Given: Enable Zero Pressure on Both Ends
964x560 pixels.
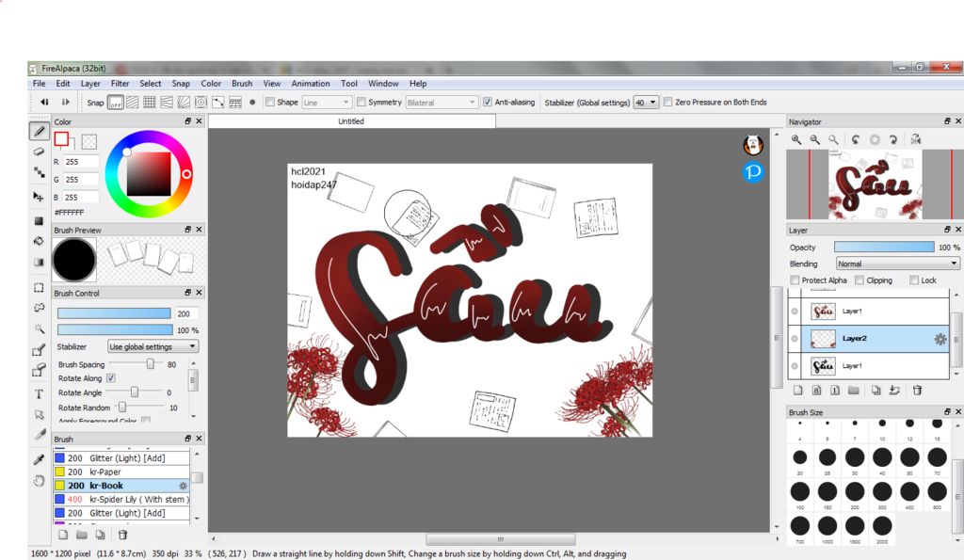Looking at the screenshot, I should pos(667,102).
